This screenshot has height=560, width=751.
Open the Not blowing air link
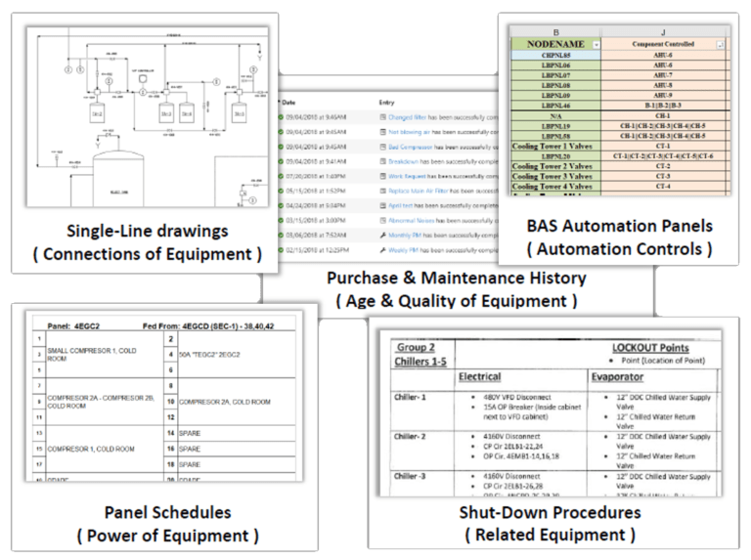pos(410,132)
